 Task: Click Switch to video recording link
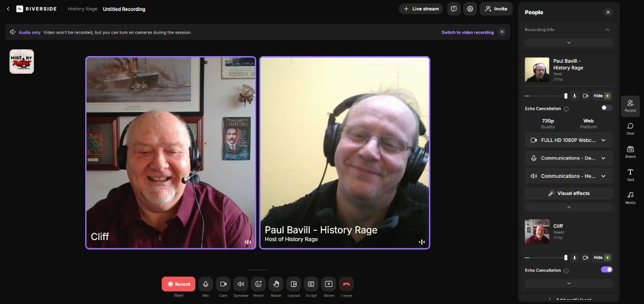(467, 32)
